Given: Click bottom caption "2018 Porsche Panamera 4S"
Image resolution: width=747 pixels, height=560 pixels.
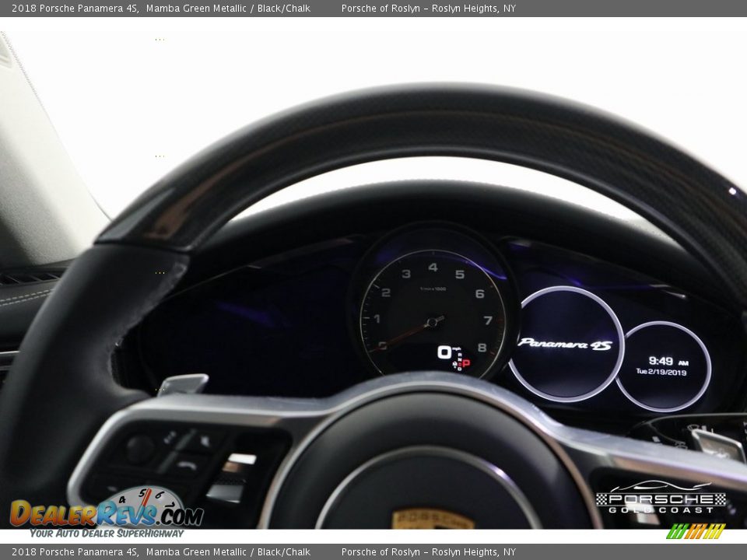Looking at the screenshot, I should click(75, 552).
